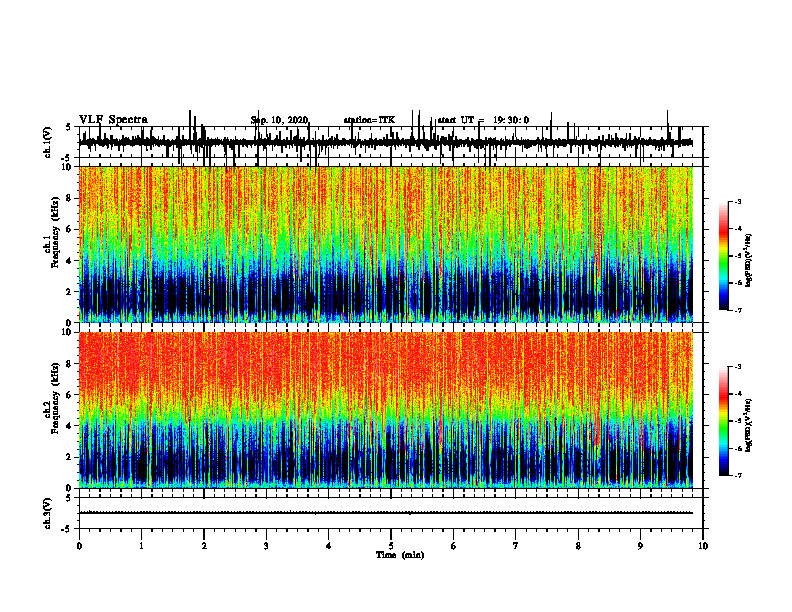792x612 pixels.
Task: Click the ch.1 colorbar log(PSD) unit label
Action: point(749,261)
